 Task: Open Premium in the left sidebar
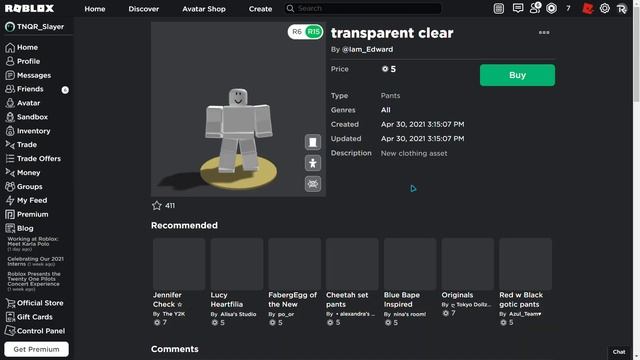tap(27, 214)
